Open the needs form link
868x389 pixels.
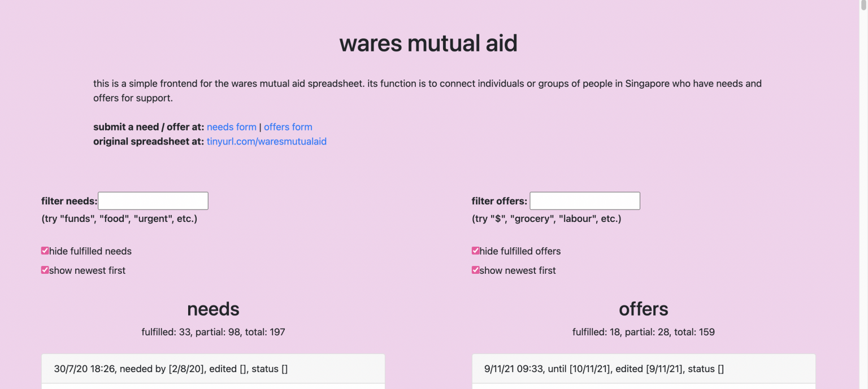point(231,126)
